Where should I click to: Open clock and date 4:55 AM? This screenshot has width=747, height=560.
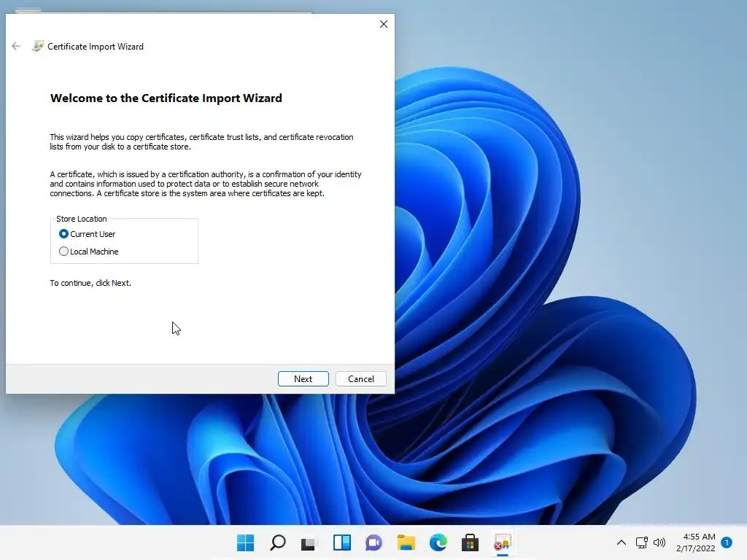pos(695,542)
